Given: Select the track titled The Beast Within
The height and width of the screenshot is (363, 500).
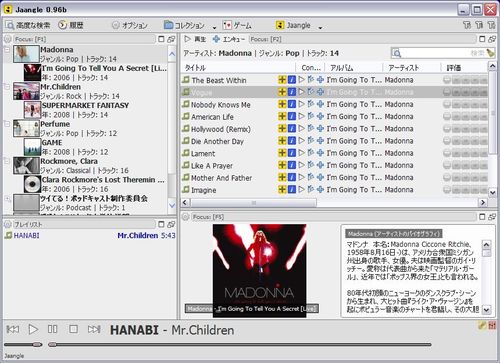Looking at the screenshot, I should click(219, 80).
